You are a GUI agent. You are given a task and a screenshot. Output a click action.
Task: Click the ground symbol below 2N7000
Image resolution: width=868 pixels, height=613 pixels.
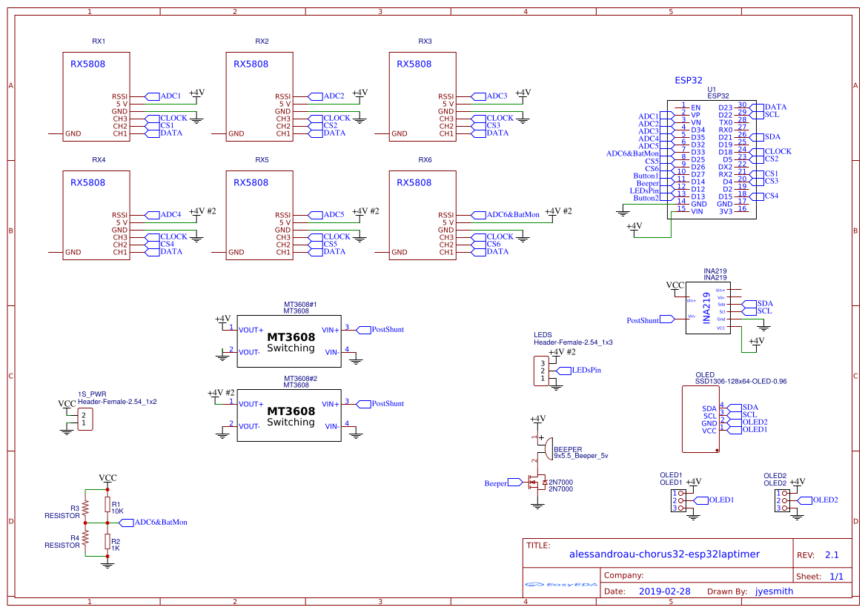[x=537, y=506]
